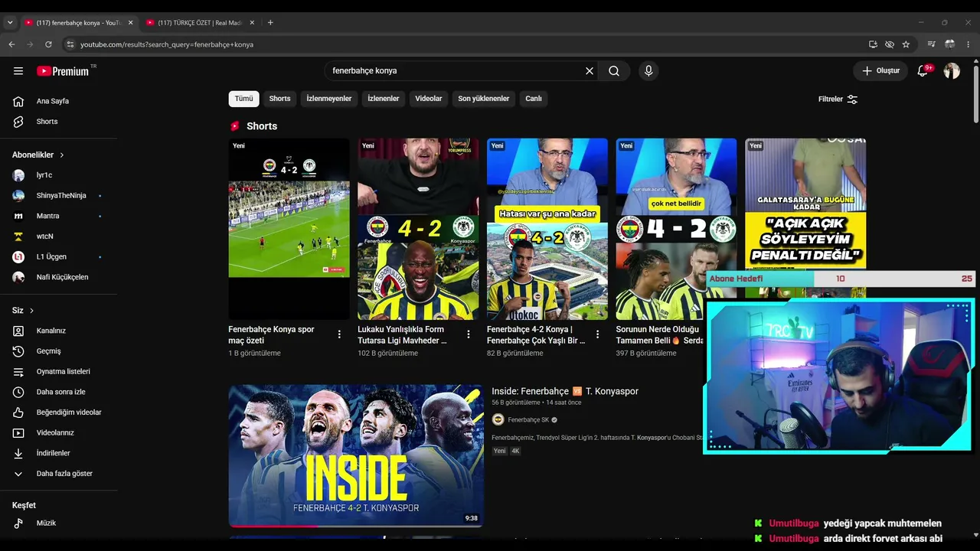Open the Oluştur create menu
The width and height of the screenshot is (980, 551).
(880, 71)
